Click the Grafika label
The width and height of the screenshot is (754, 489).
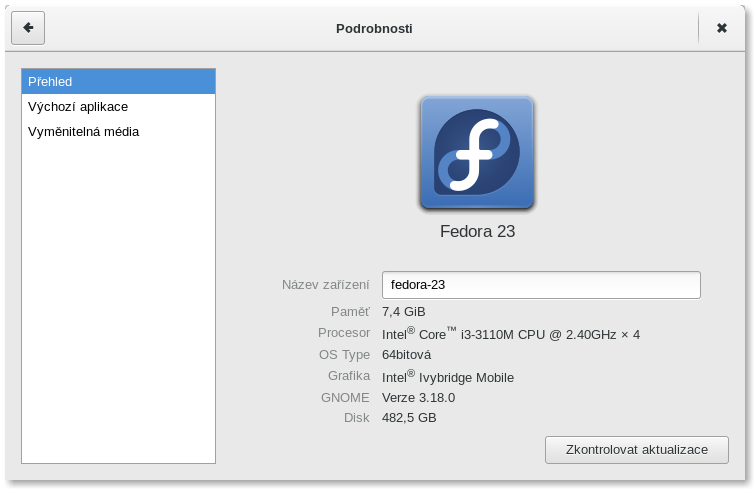[349, 375]
